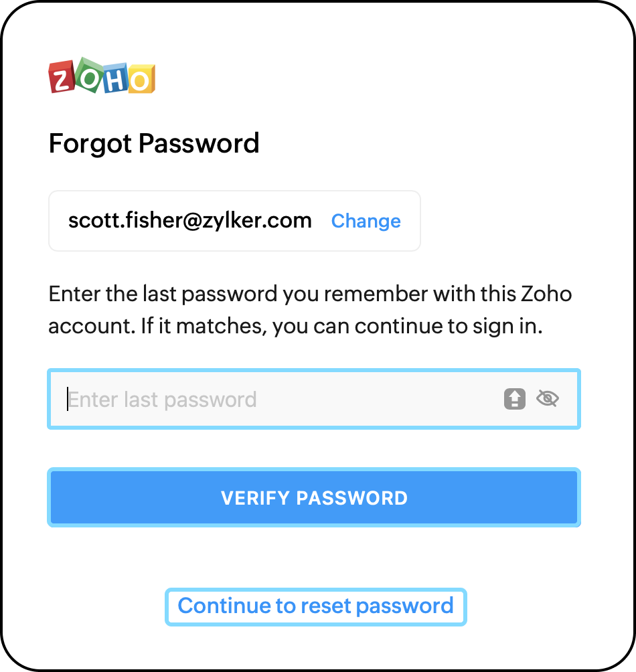The height and width of the screenshot is (672, 636).
Task: Click the up-arrow icon in password field
Action: [514, 400]
